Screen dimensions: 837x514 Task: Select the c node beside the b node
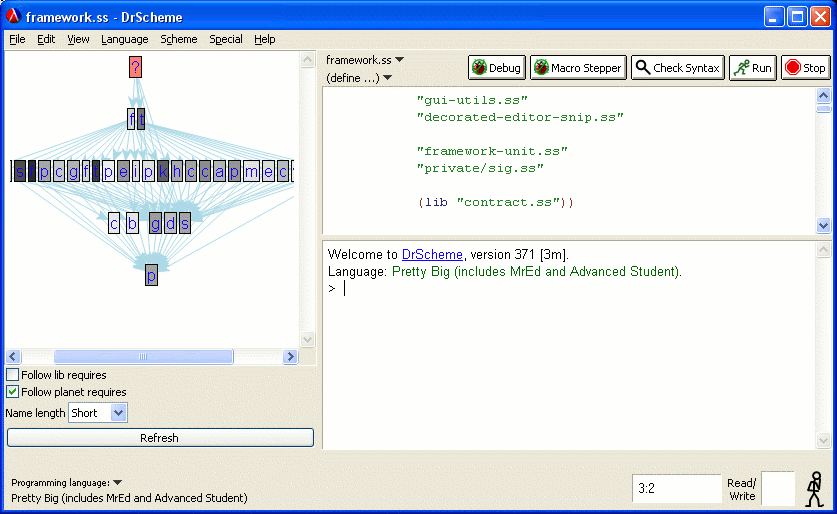(x=114, y=223)
